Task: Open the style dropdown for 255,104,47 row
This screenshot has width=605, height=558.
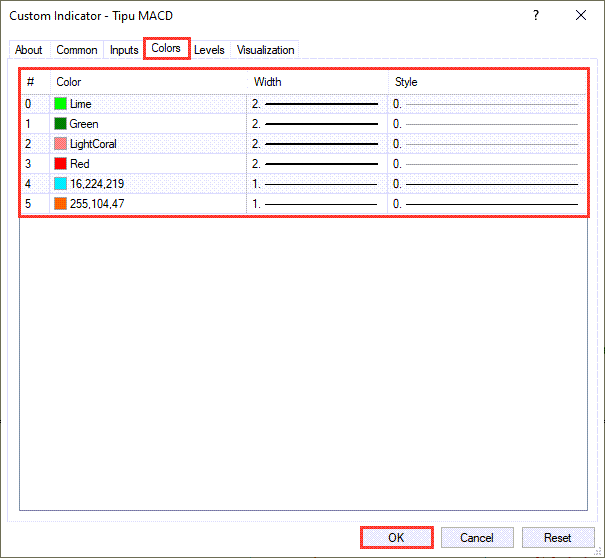Action: click(x=486, y=204)
